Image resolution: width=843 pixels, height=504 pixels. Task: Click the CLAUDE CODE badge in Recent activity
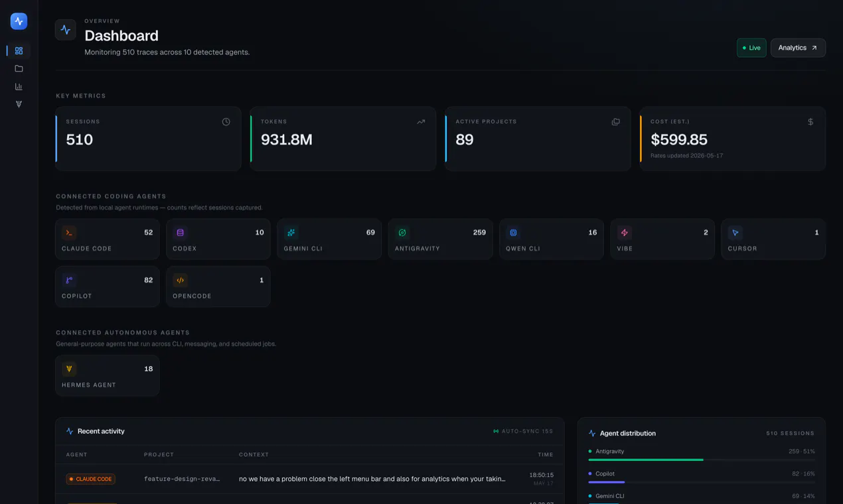tap(90, 479)
